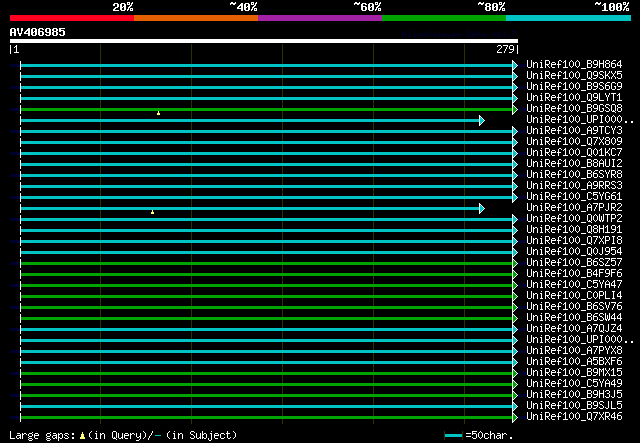Click the cyan arrowhead of the UniRef100_A7QJZ4 hit
The image size is (640, 443).
point(516,329)
